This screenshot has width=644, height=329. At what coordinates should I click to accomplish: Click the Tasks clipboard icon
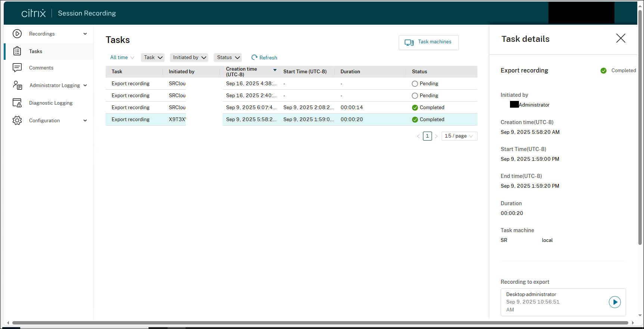[17, 51]
